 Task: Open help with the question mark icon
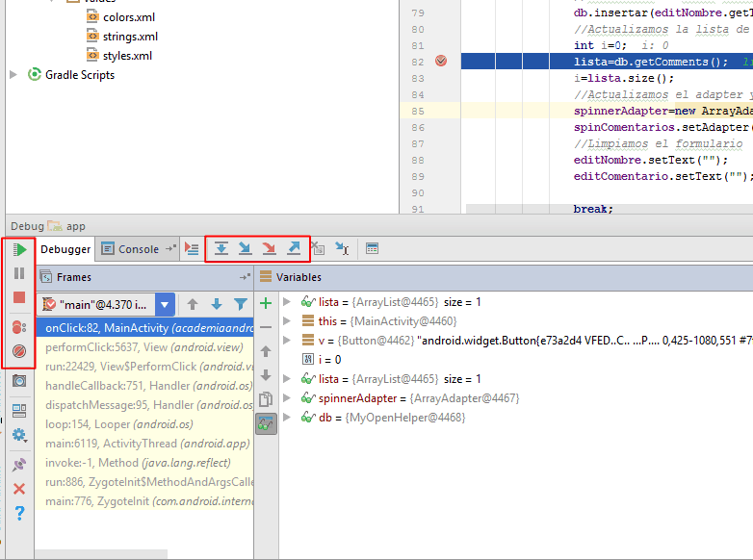pyautogui.click(x=19, y=513)
